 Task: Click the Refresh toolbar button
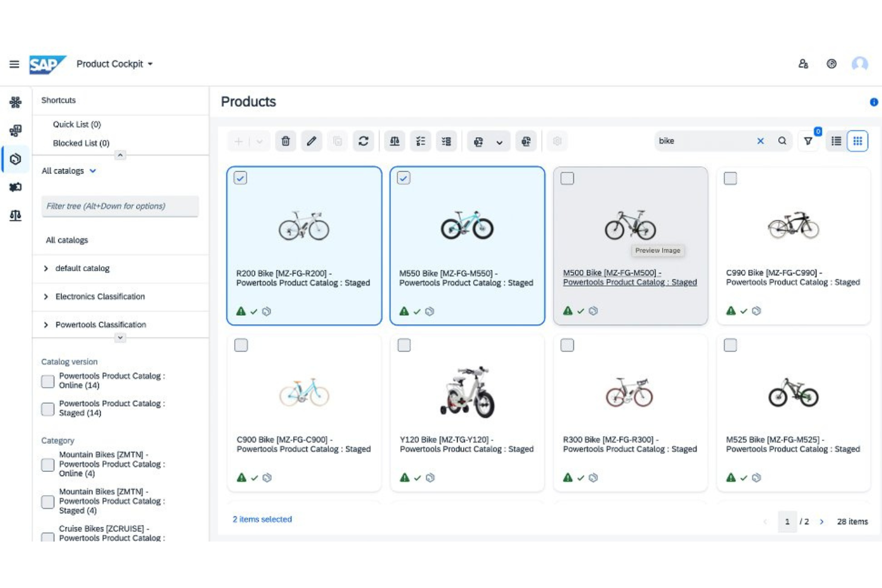(364, 141)
